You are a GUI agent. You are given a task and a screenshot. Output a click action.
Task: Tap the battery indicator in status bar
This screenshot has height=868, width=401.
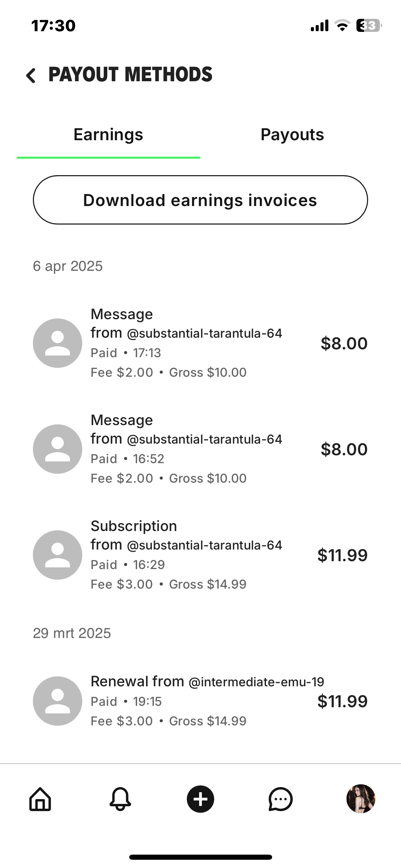(x=368, y=26)
